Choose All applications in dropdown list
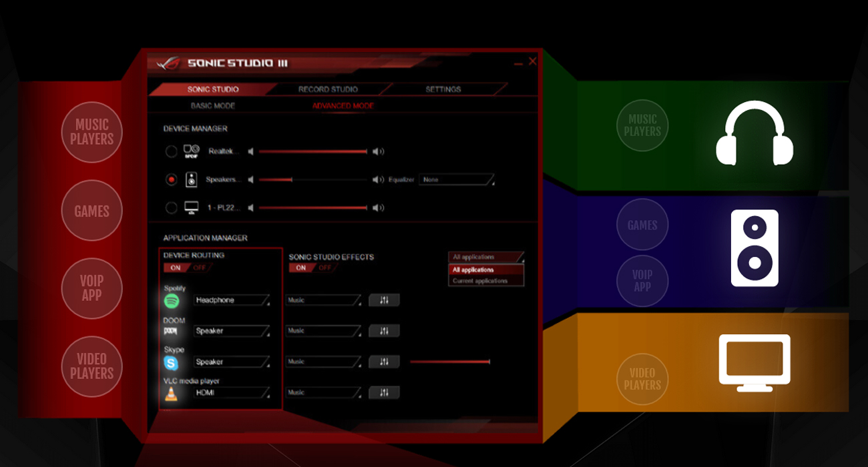This screenshot has height=467, width=868. pyautogui.click(x=486, y=270)
